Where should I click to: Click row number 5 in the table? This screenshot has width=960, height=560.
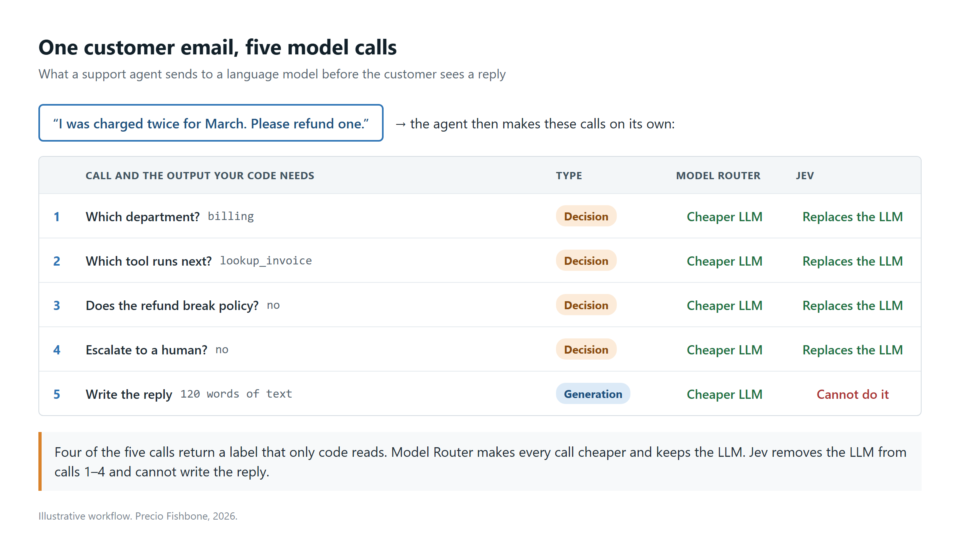tap(57, 394)
